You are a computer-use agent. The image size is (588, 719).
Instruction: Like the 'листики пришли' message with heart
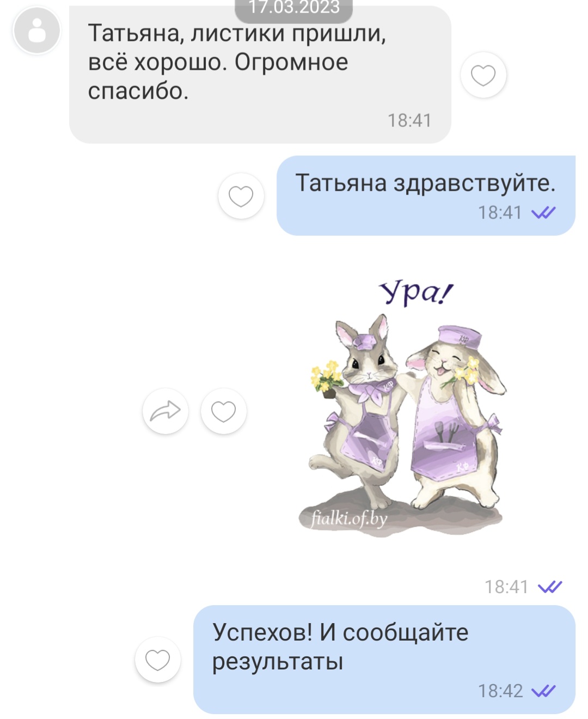(x=483, y=75)
